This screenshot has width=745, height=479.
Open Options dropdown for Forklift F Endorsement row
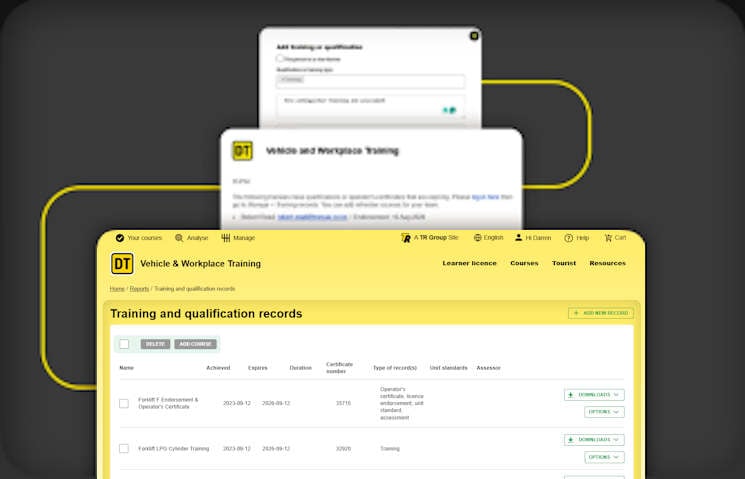coord(604,412)
